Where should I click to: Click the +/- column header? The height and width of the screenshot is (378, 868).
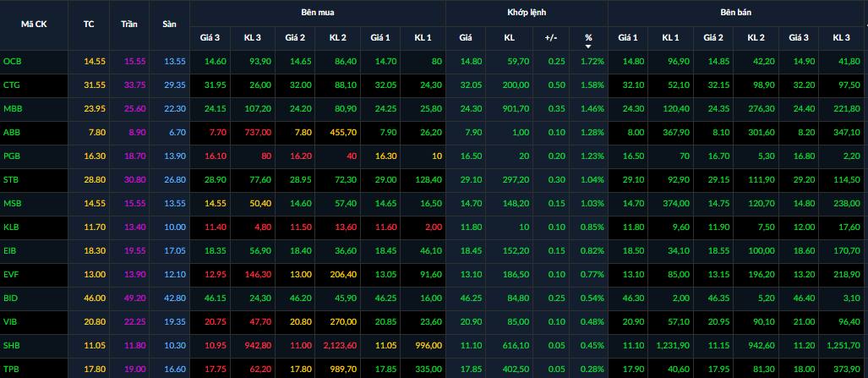click(x=550, y=38)
